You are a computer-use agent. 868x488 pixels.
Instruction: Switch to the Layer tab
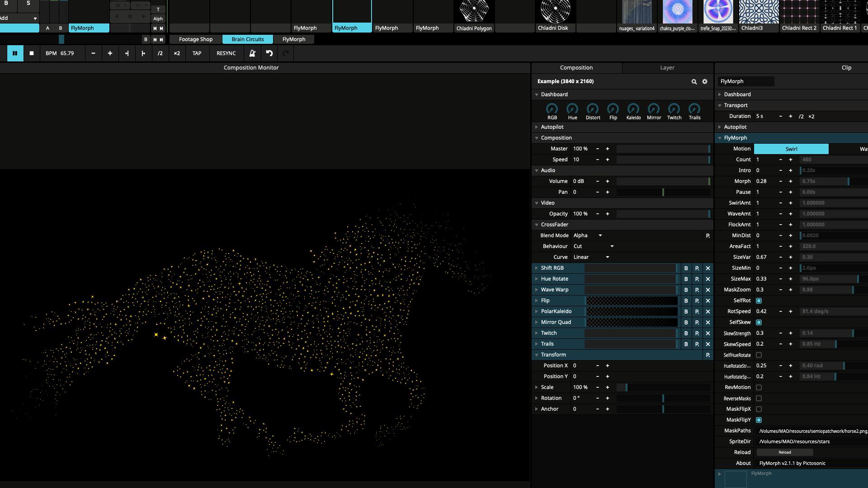click(x=667, y=68)
